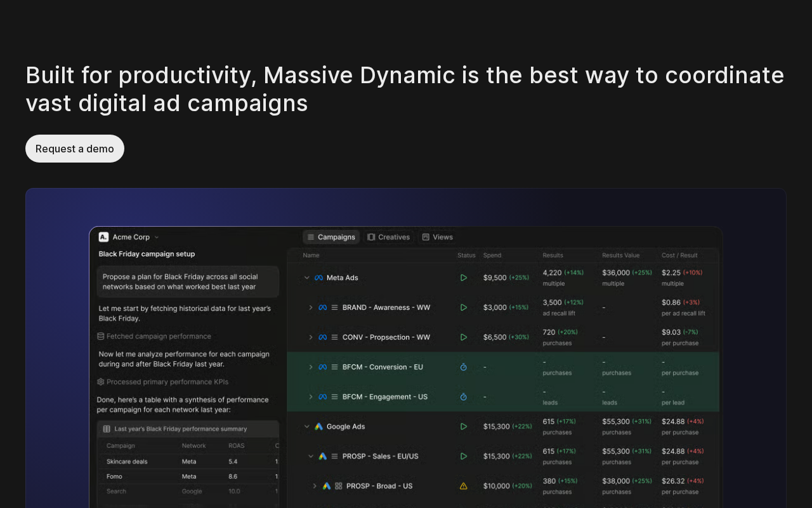Collapse the Google Ads group
The width and height of the screenshot is (812, 508).
click(307, 427)
